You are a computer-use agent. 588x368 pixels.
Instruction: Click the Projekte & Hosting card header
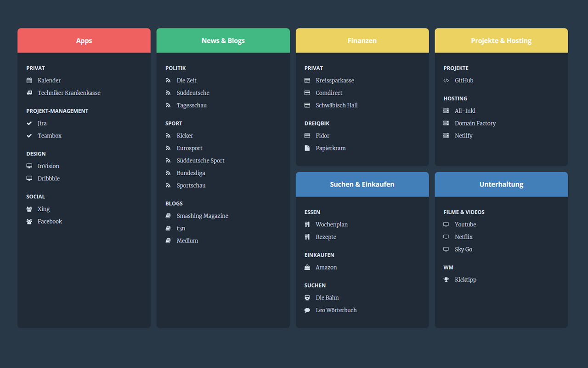tap(501, 40)
